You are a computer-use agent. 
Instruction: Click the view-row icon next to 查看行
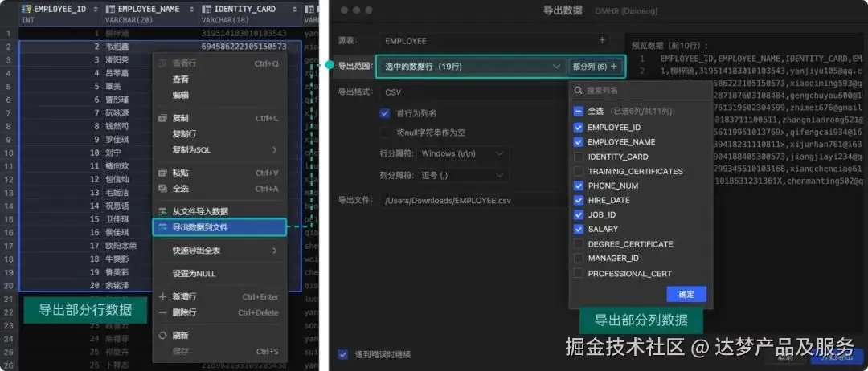tap(162, 63)
